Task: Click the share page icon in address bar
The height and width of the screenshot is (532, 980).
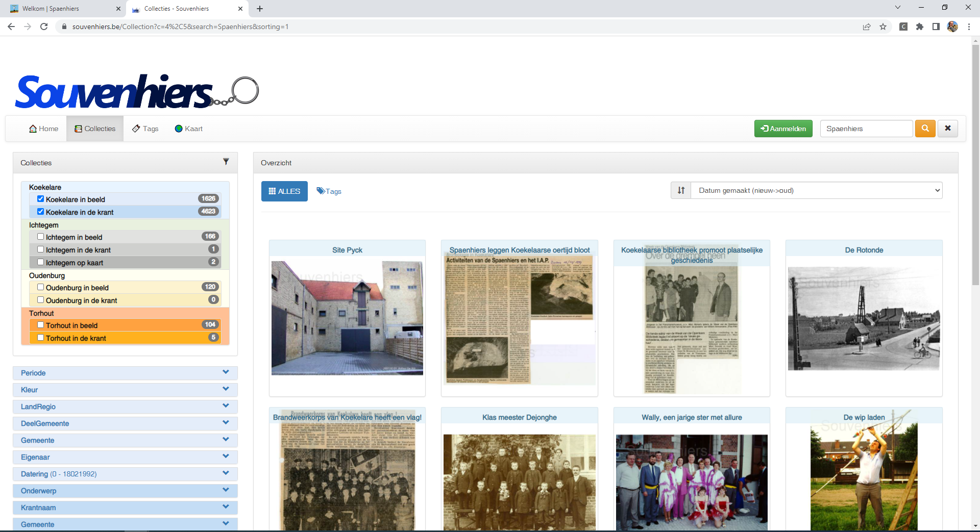Action: point(867,27)
